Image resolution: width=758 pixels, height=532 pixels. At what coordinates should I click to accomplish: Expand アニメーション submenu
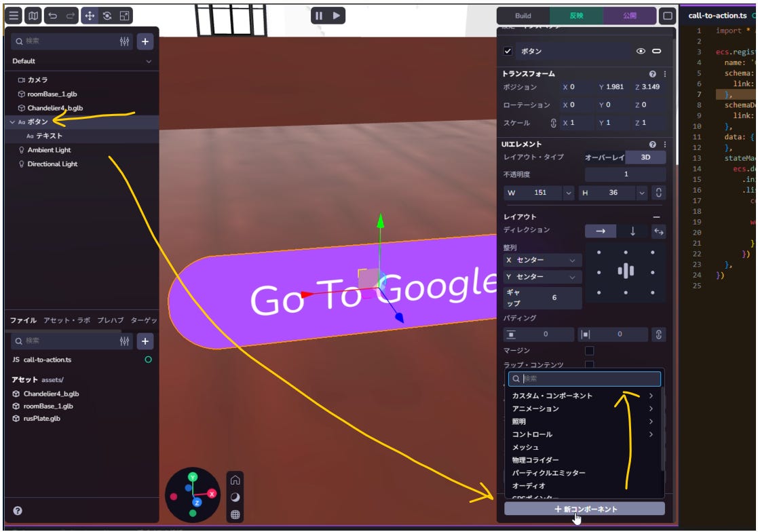(x=584, y=408)
